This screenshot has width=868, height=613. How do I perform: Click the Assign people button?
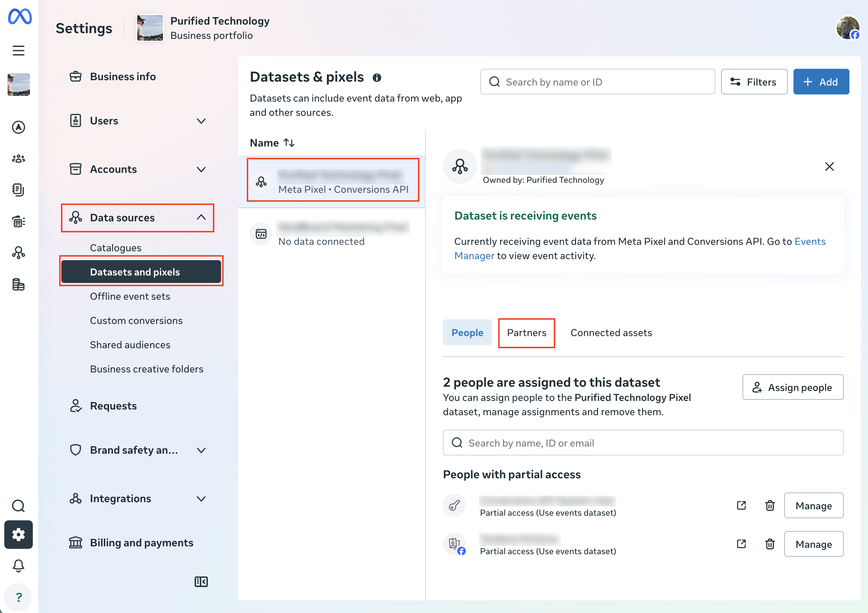pos(792,387)
